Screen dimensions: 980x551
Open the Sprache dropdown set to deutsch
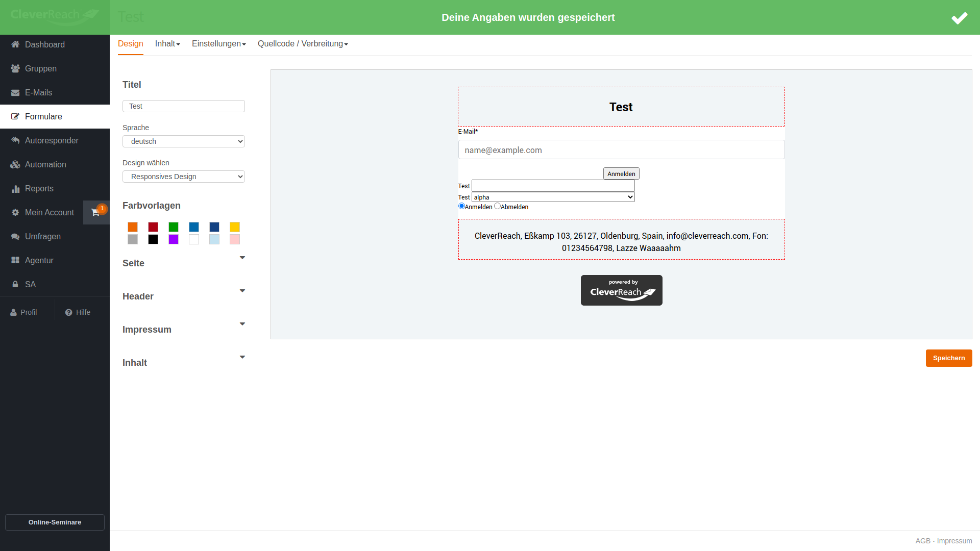pos(184,141)
